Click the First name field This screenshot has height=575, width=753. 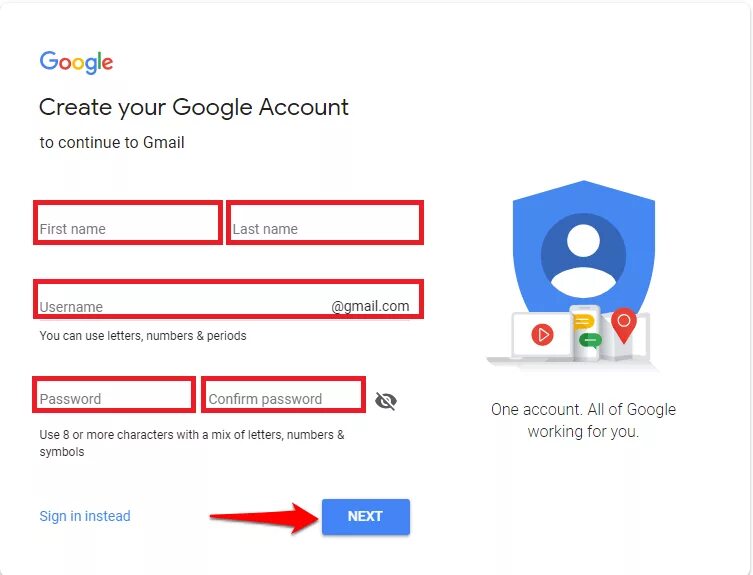[x=128, y=222]
